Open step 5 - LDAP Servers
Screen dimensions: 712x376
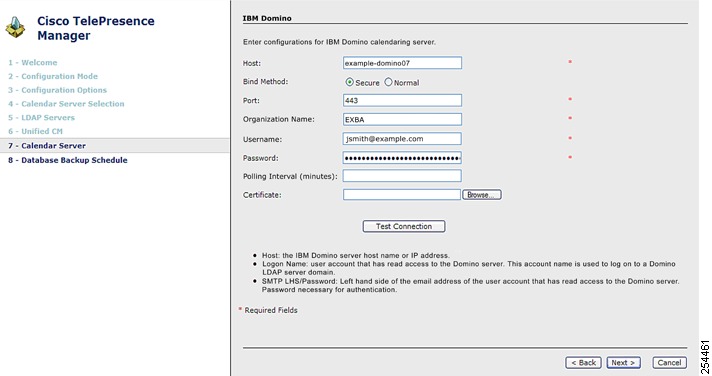coord(41,117)
